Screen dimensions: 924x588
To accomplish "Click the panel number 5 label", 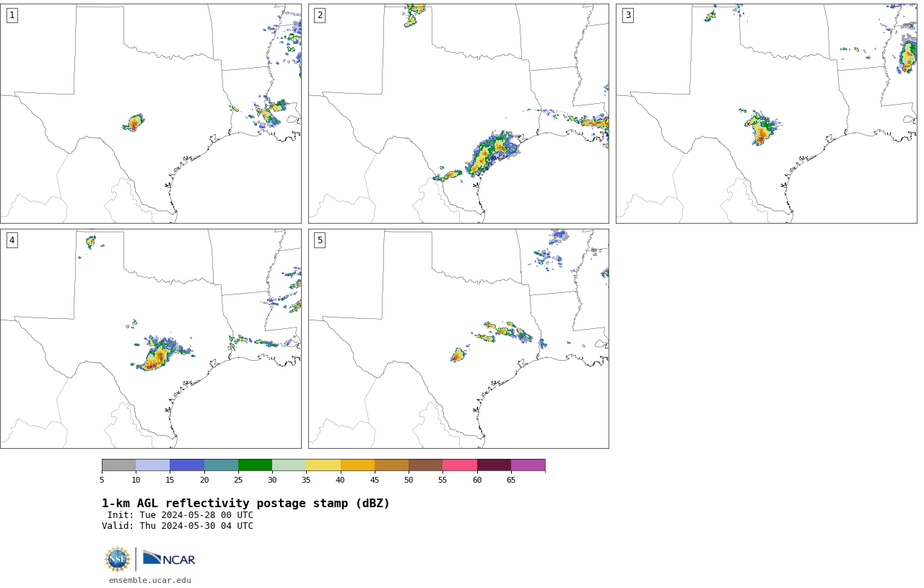I will coord(320,240).
